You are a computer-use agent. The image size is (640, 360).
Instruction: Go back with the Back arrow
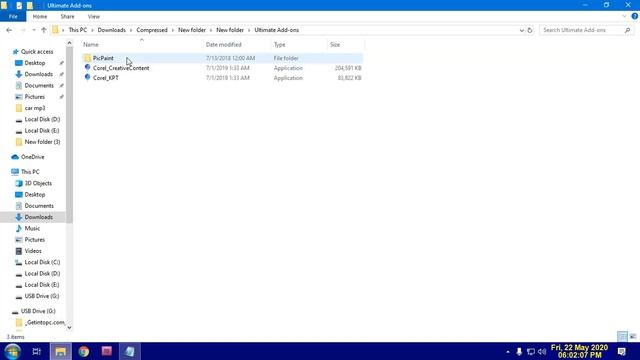[9, 30]
